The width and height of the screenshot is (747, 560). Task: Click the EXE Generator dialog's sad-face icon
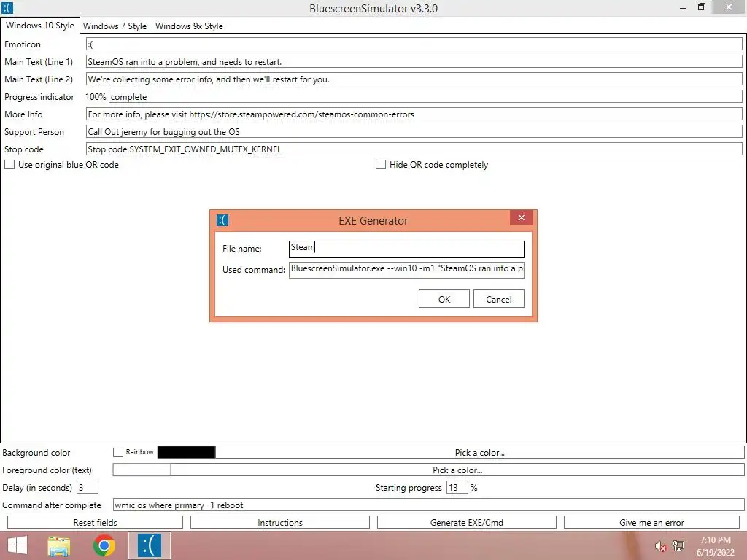(222, 220)
